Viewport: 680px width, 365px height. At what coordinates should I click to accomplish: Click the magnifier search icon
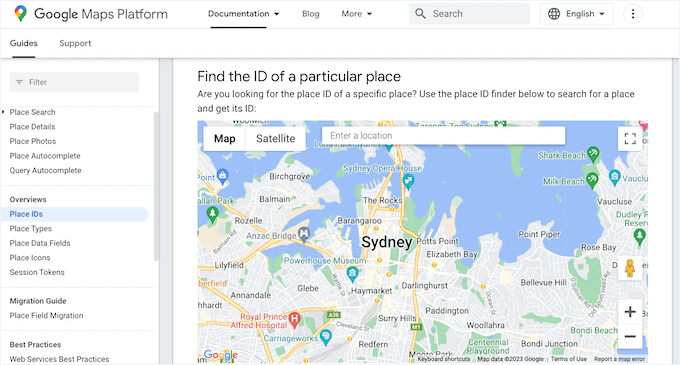tap(420, 14)
